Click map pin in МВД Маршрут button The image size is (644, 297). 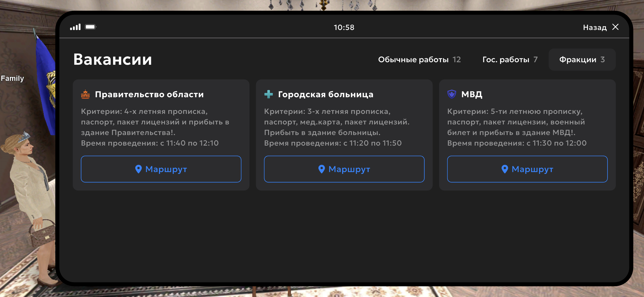point(505,169)
